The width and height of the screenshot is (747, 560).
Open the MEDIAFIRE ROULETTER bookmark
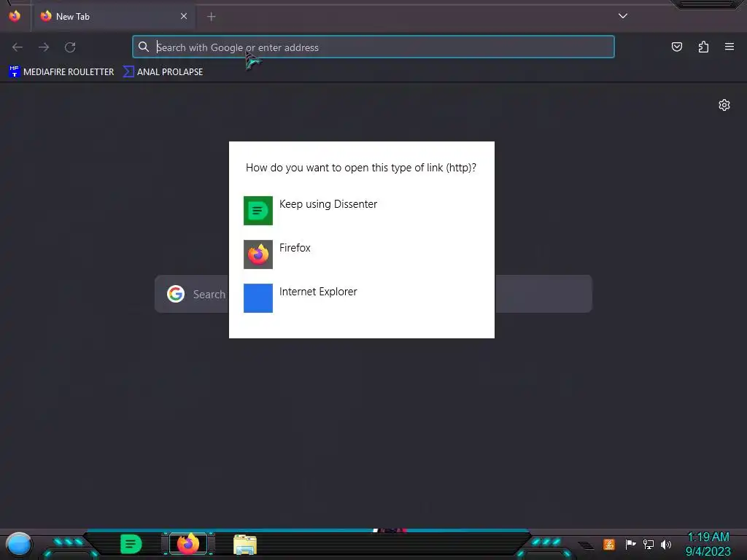coord(61,72)
